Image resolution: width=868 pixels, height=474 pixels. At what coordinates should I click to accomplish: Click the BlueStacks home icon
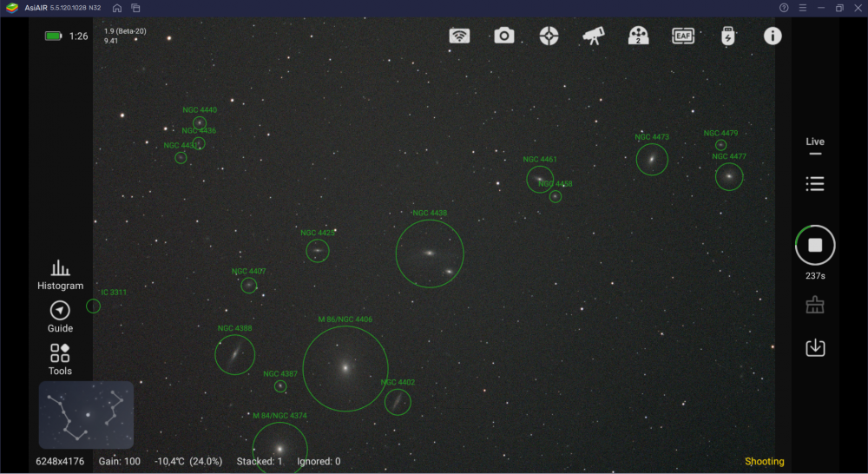coord(117,8)
